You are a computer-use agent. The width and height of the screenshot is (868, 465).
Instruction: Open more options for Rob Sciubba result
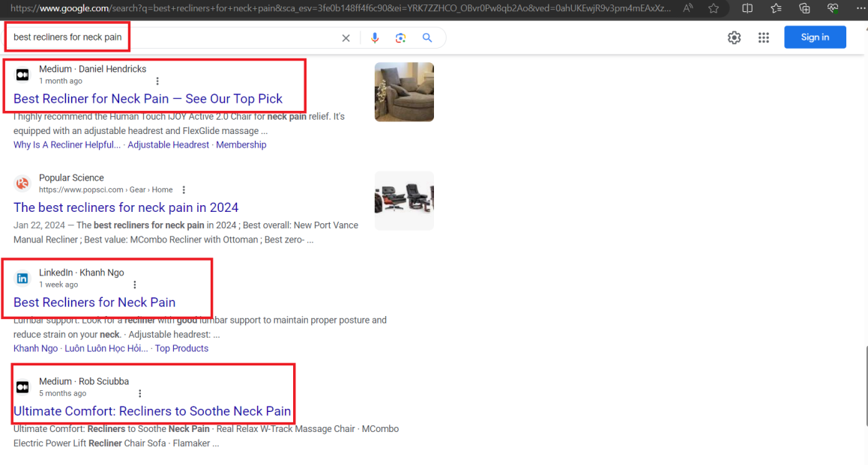pyautogui.click(x=139, y=394)
